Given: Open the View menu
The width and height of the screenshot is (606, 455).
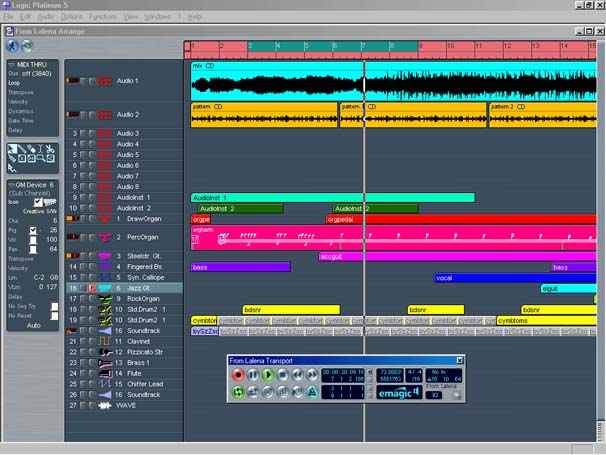Looking at the screenshot, I should point(131,17).
